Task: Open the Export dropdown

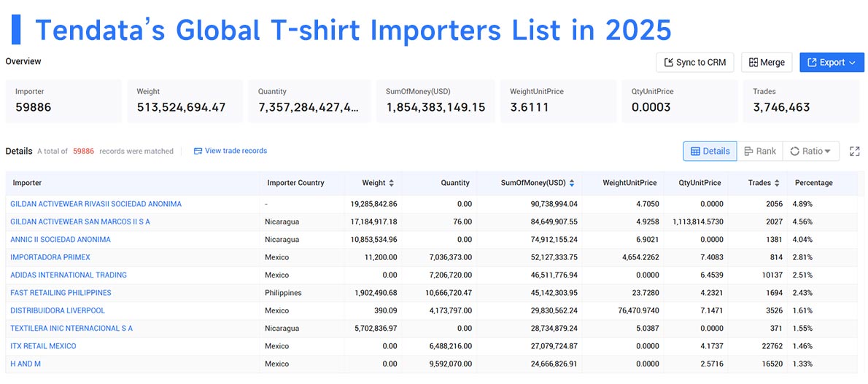Action: coord(832,63)
